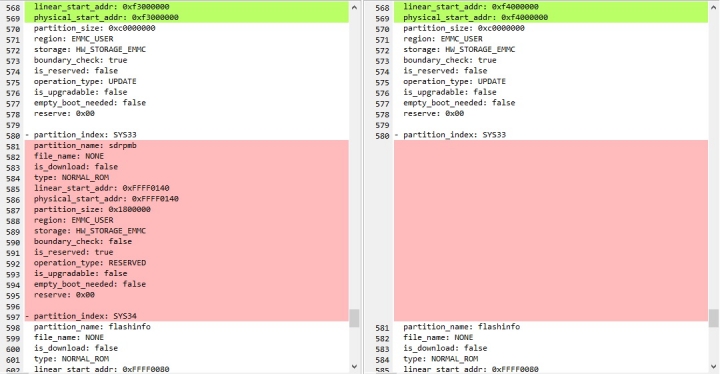The width and height of the screenshot is (720, 374).
Task: Grab the left pane vertical scroll thumb
Action: pyautogui.click(x=354, y=318)
